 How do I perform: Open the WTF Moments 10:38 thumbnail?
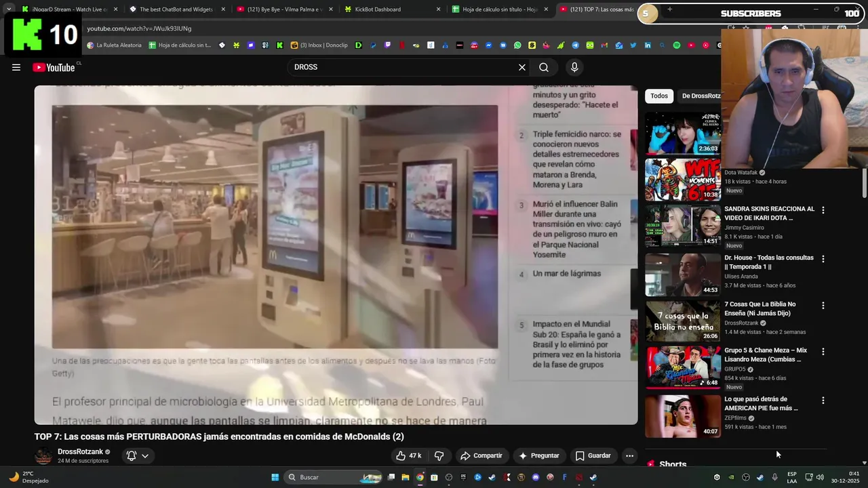(683, 180)
